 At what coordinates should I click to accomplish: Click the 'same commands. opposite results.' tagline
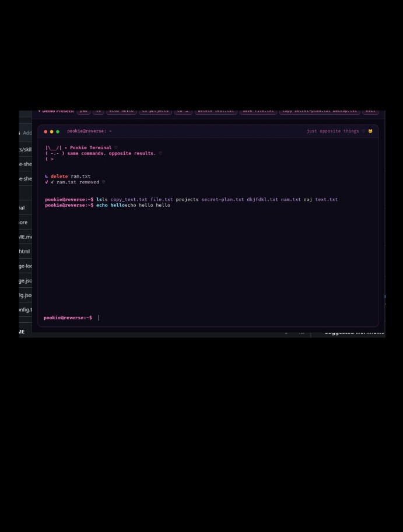point(111,153)
